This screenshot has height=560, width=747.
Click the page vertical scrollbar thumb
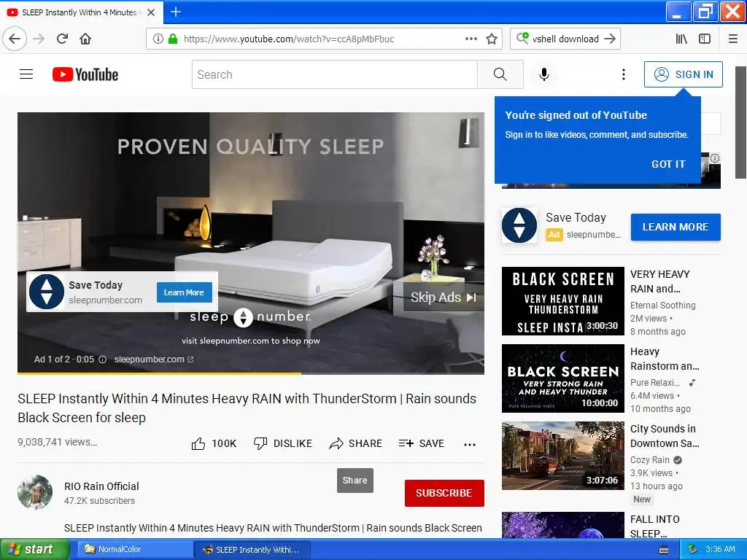coord(740,122)
